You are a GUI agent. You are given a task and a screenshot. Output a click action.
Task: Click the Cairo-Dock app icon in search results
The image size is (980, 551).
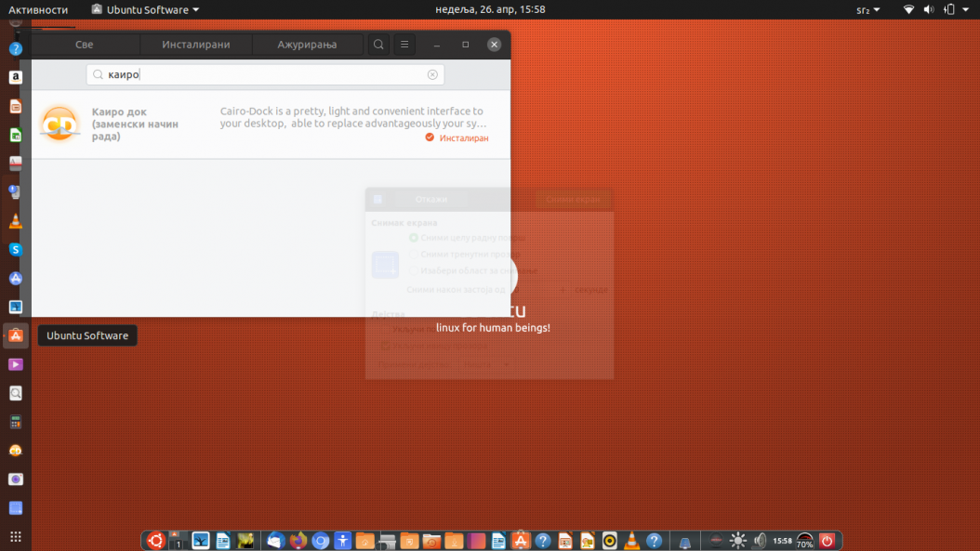60,124
